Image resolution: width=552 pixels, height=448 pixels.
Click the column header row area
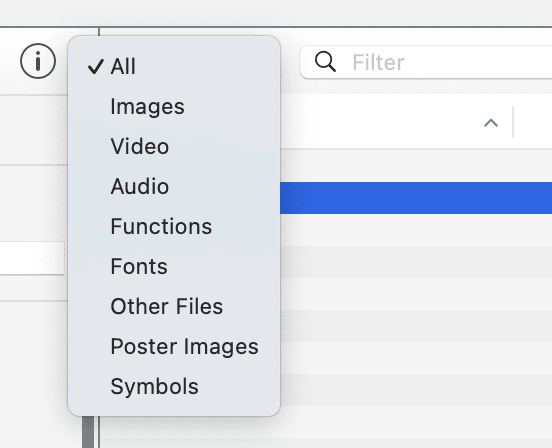pos(416,122)
